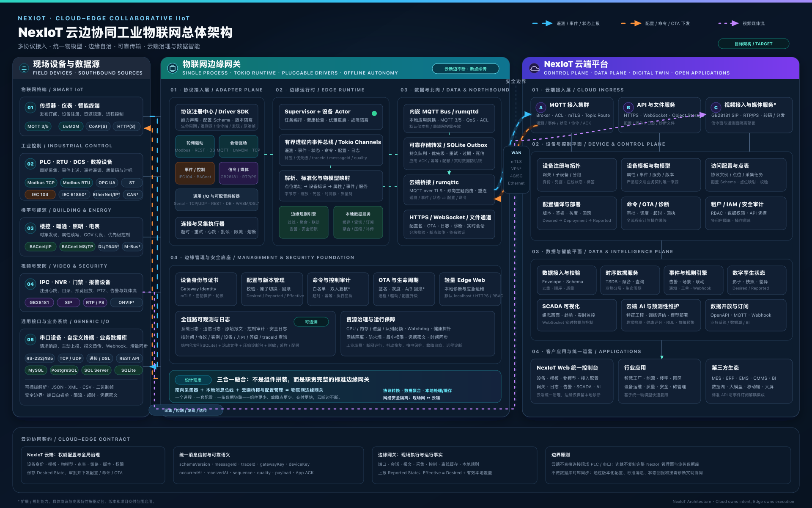This screenshot has height=508, width=812.
Task: Select badge 04 beside IPC · NVR · 门禁
Action: [30, 284]
